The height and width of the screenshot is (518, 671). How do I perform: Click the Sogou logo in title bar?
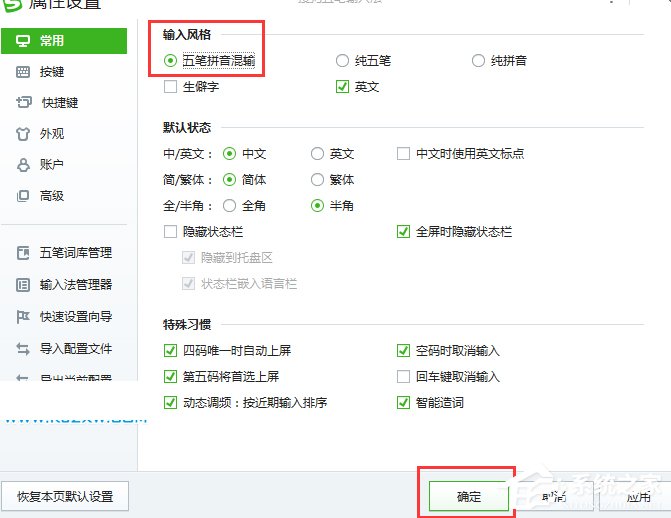12,5
